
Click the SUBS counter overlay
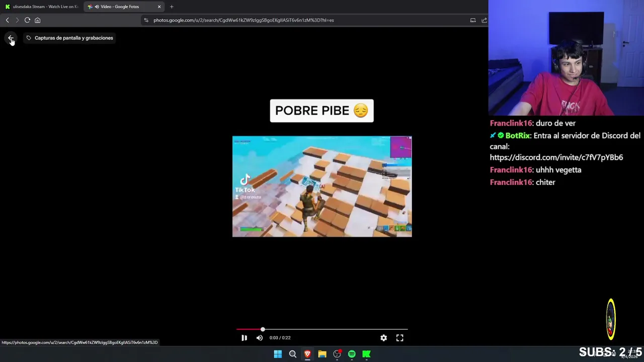coord(610,352)
